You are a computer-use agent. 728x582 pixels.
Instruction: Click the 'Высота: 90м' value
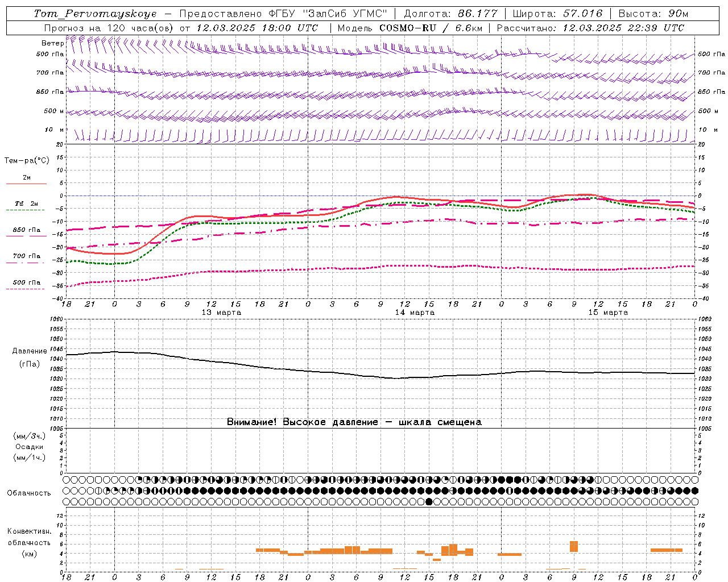pos(653,14)
